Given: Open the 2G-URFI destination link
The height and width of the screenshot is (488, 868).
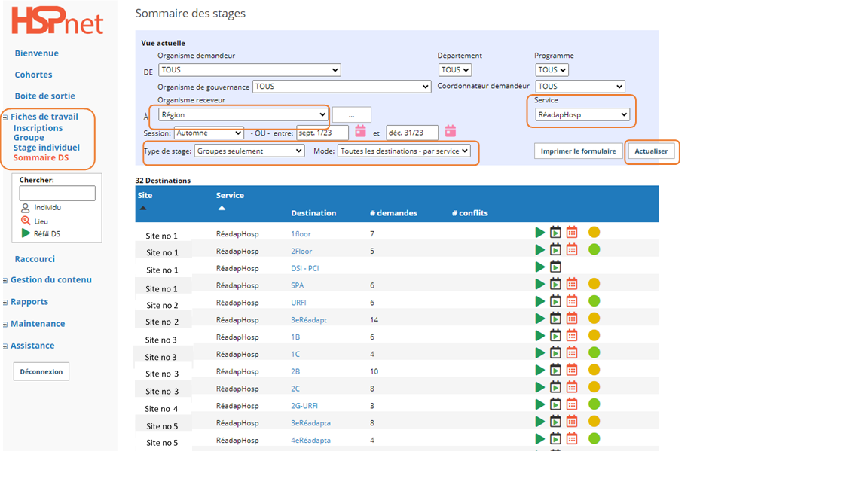Looking at the screenshot, I should 304,406.
